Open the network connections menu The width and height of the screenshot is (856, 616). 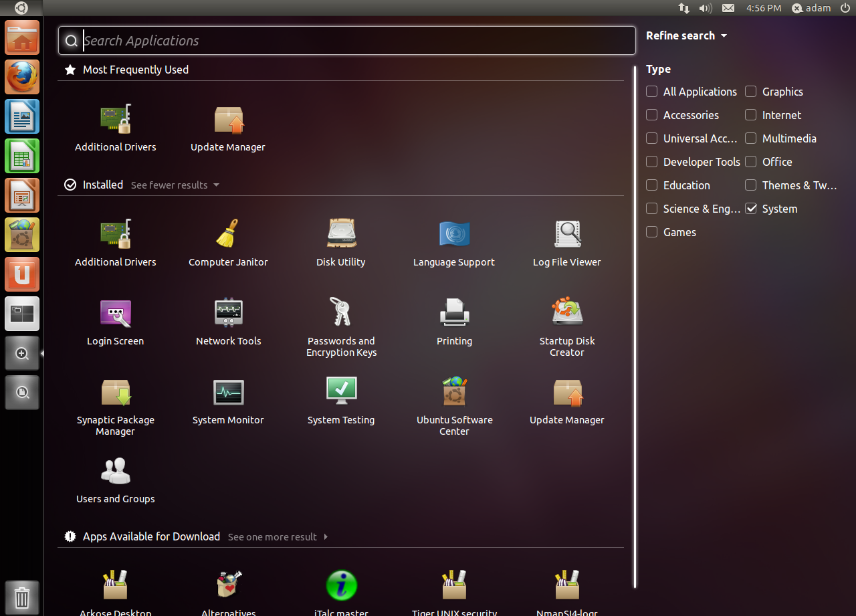pyautogui.click(x=683, y=8)
